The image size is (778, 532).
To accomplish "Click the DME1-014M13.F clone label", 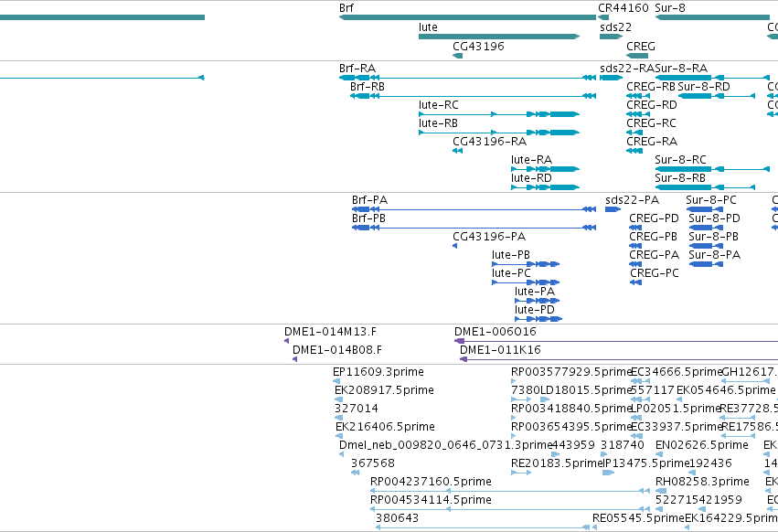I will coord(330,332).
